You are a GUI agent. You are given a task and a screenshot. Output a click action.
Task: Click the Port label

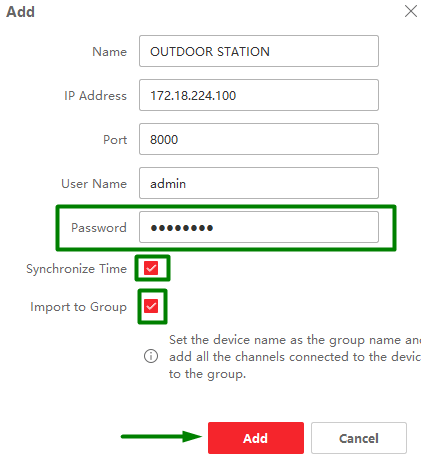115,140
